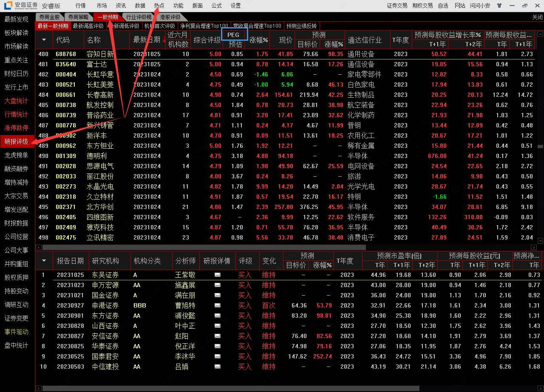Image resolution: width=544 pixels, height=392 pixels.
Task: Open the 设置 menu
Action: (x=235, y=6)
